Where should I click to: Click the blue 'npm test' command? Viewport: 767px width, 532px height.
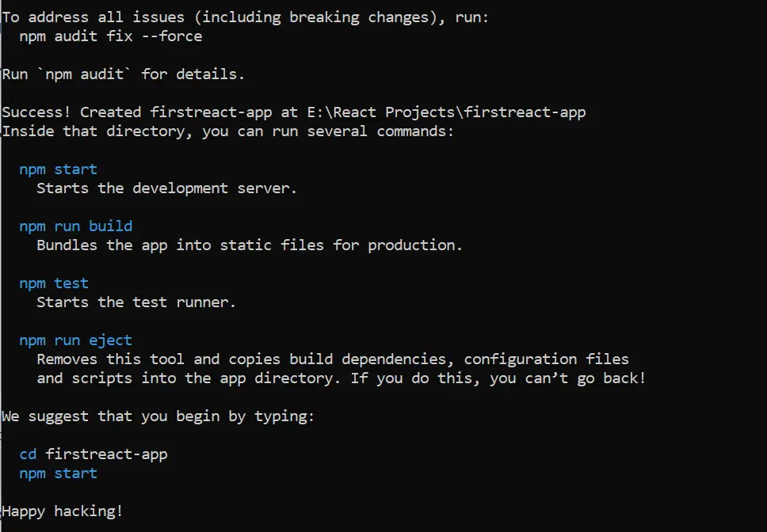pyautogui.click(x=54, y=283)
